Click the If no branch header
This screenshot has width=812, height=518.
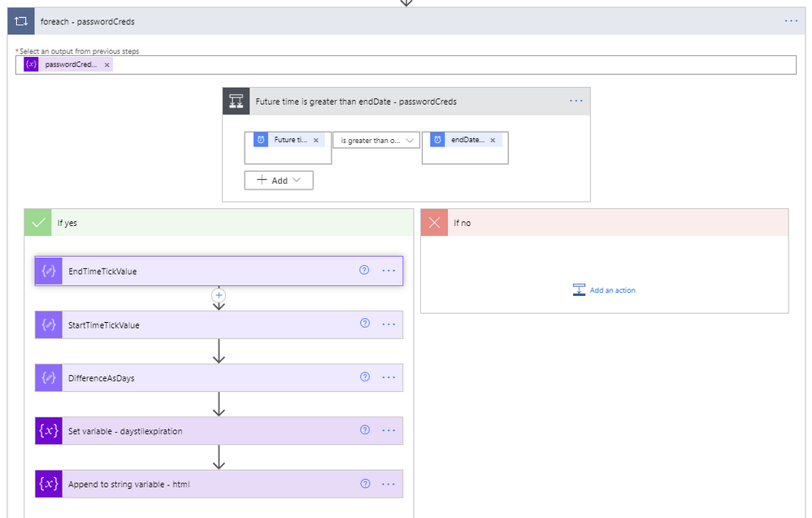(x=605, y=223)
